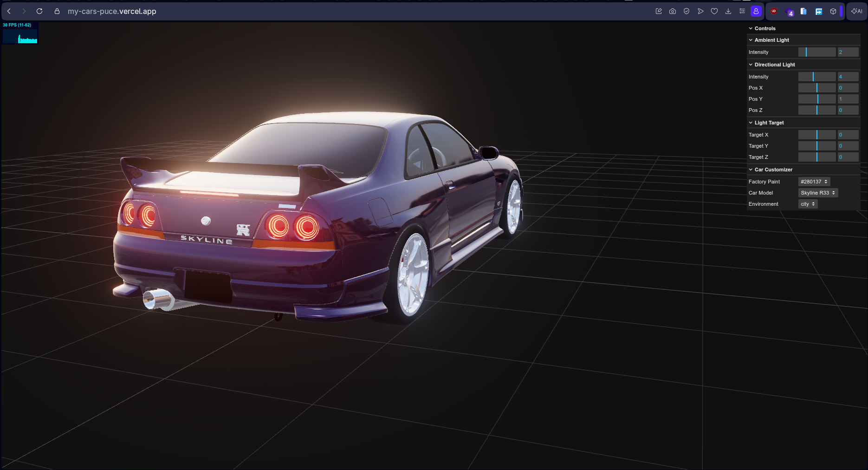
Task: Open the Environment dropdown
Action: click(x=808, y=204)
